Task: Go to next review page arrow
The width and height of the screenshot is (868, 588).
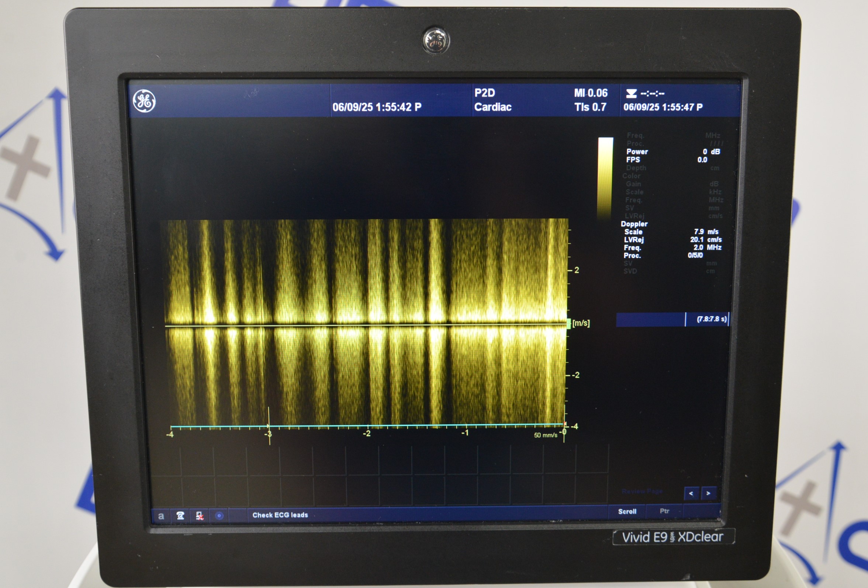Action: (x=708, y=494)
